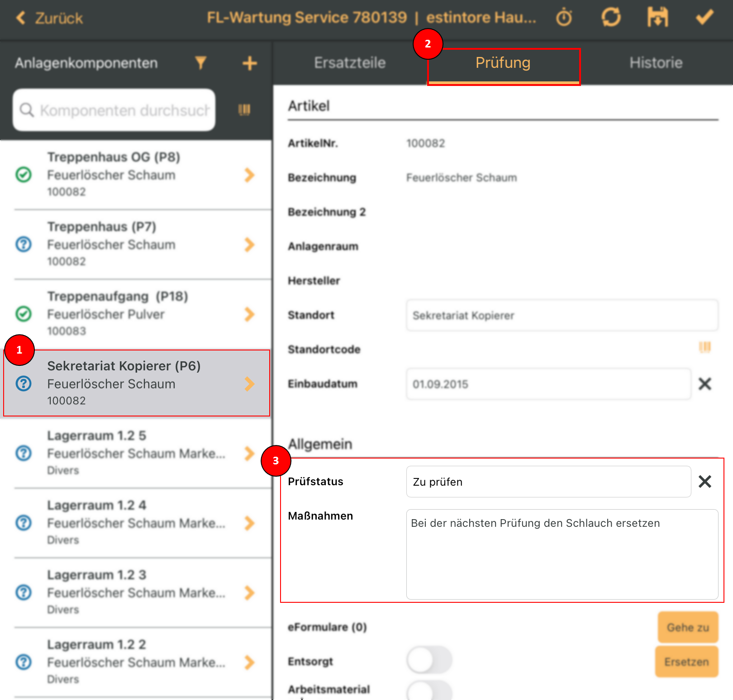Click the refresh sync icon in header
Screen dimensions: 733x700
[x=611, y=18]
